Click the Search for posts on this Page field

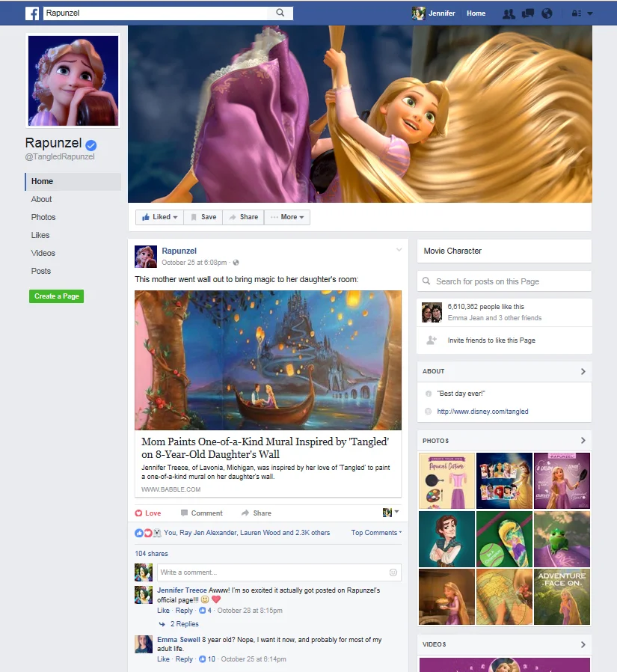(x=504, y=281)
